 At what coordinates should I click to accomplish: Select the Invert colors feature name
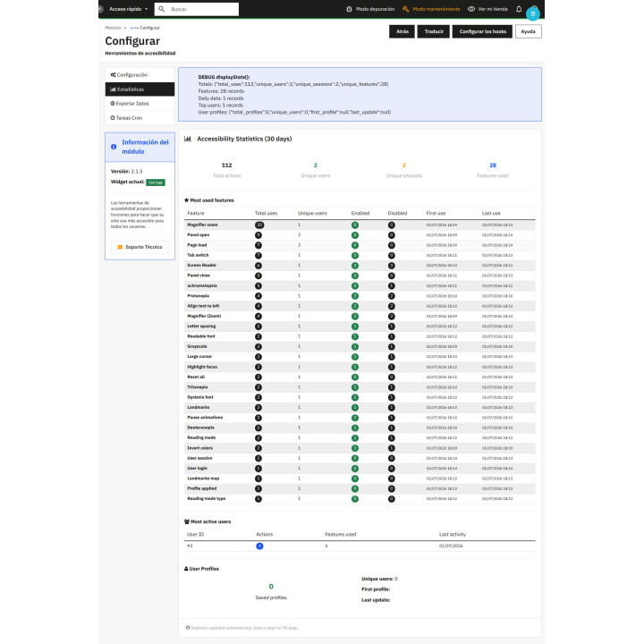pyautogui.click(x=200, y=448)
